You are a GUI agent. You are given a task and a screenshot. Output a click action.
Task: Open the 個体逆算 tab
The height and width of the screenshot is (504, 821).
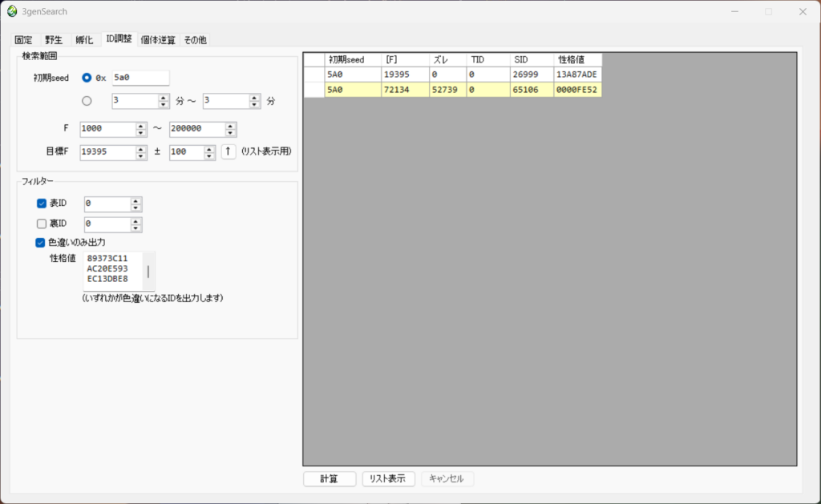pos(159,38)
